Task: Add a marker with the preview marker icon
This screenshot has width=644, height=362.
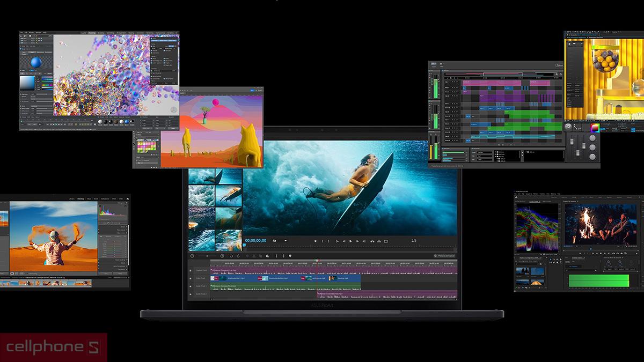Action: 316,241
